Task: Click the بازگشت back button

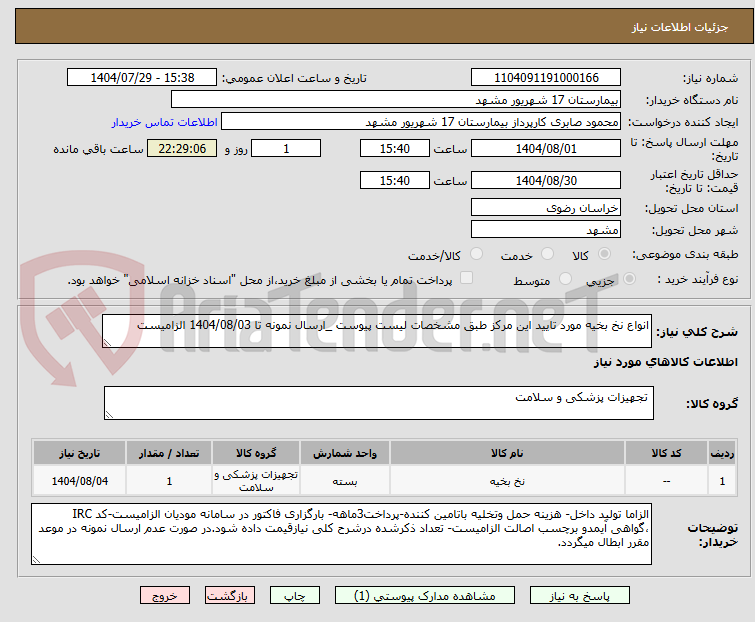Action: (x=229, y=596)
